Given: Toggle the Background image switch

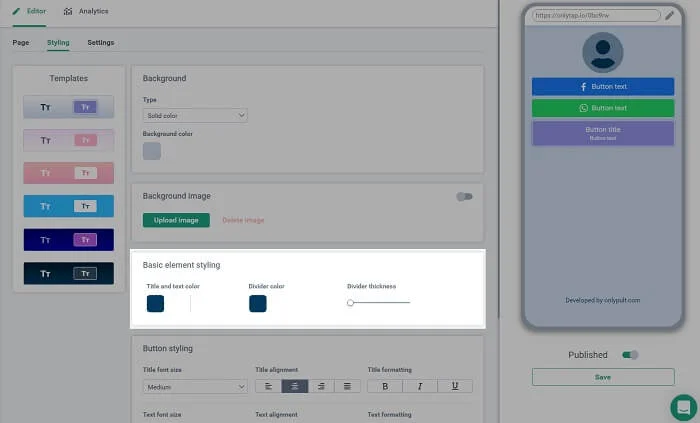Looking at the screenshot, I should (464, 197).
